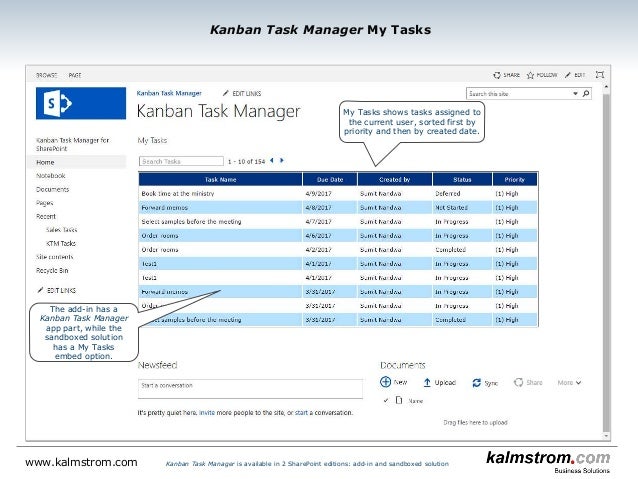Toggle the focus on content icon
This screenshot has width=638, height=479.
(600, 75)
